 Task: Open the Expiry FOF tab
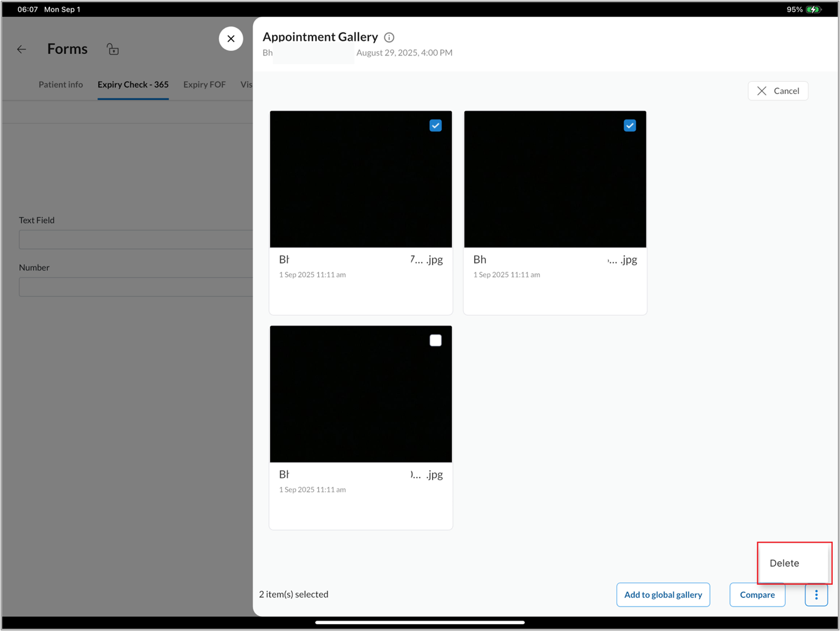click(x=204, y=85)
